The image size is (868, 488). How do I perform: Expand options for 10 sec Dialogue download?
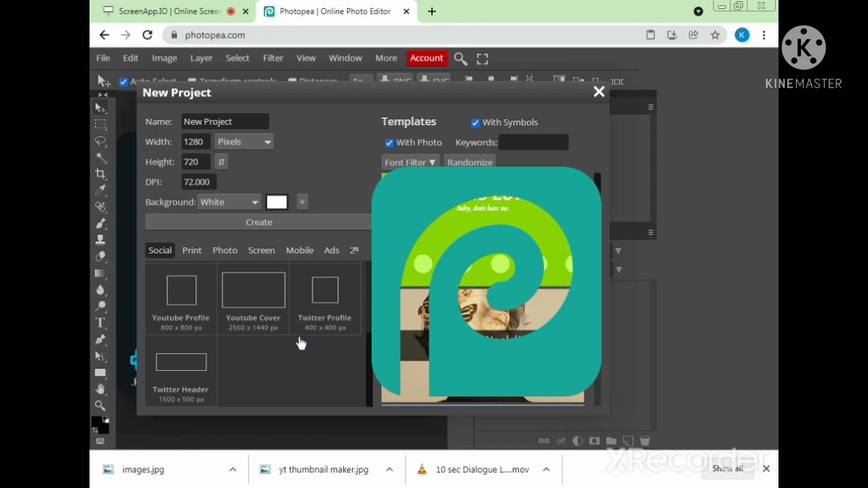546,469
